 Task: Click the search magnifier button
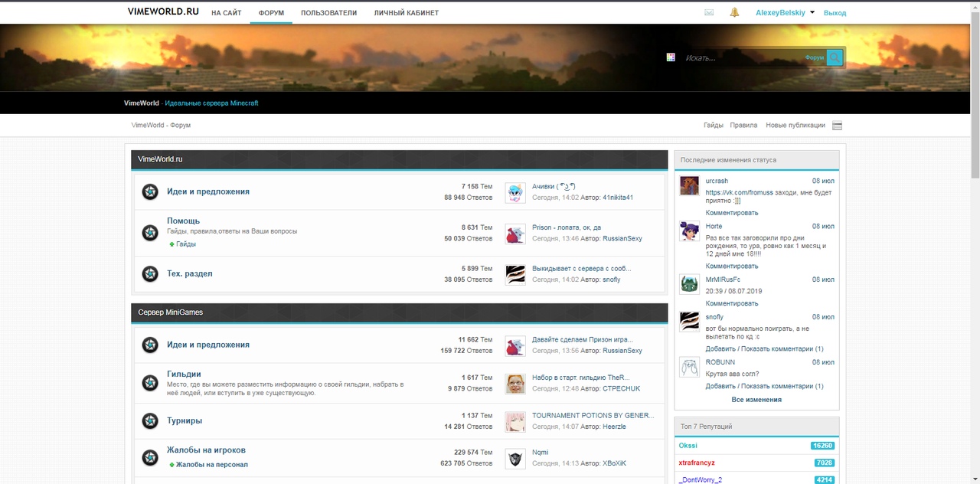coord(835,57)
